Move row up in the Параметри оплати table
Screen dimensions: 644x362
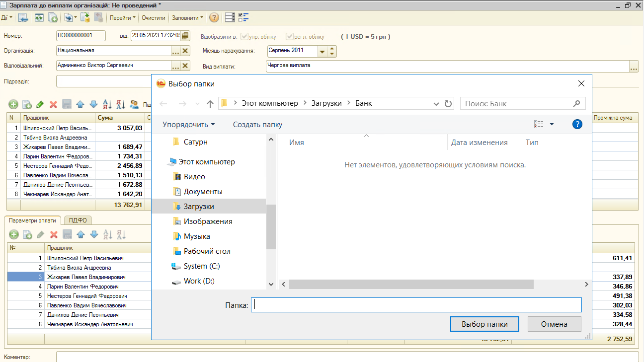pos(80,234)
